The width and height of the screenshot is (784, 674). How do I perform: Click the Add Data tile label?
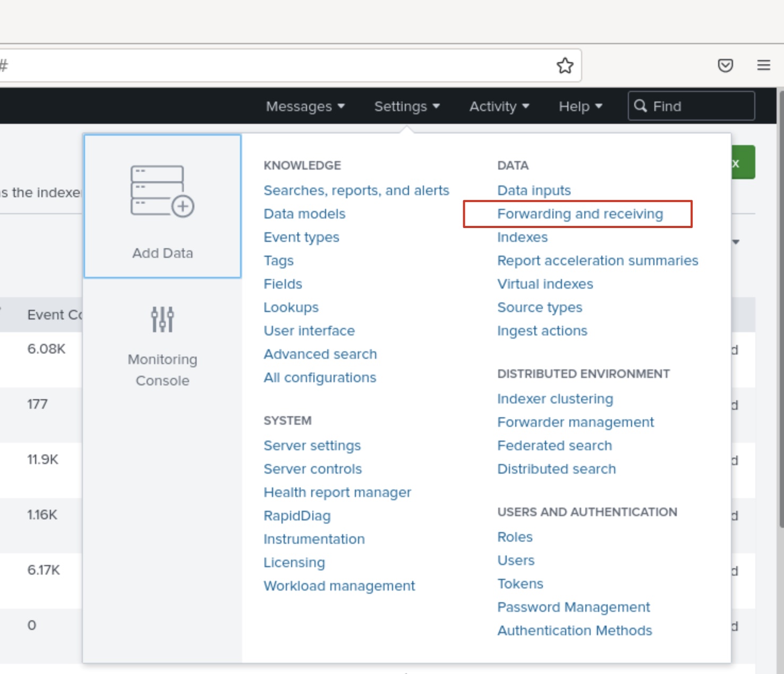[163, 253]
